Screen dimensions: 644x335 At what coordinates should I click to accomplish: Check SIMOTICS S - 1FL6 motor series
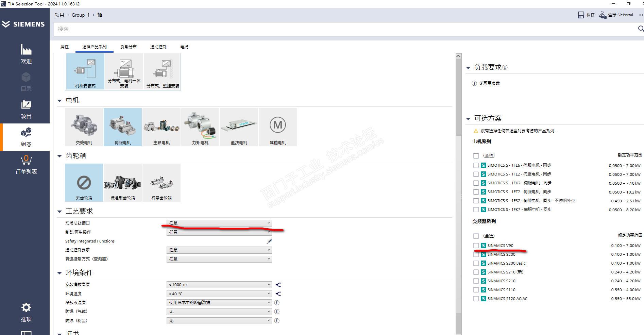click(476, 165)
